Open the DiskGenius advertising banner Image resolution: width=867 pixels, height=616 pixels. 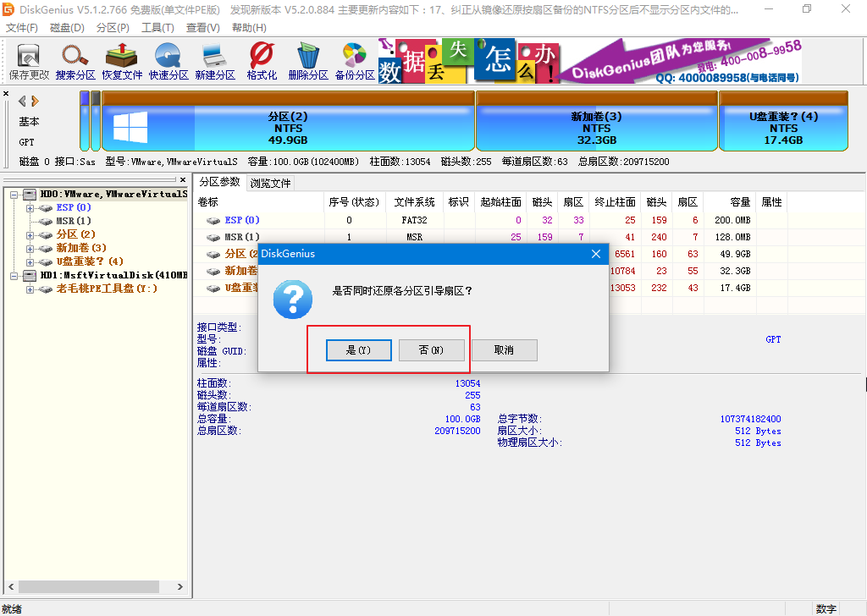point(590,61)
